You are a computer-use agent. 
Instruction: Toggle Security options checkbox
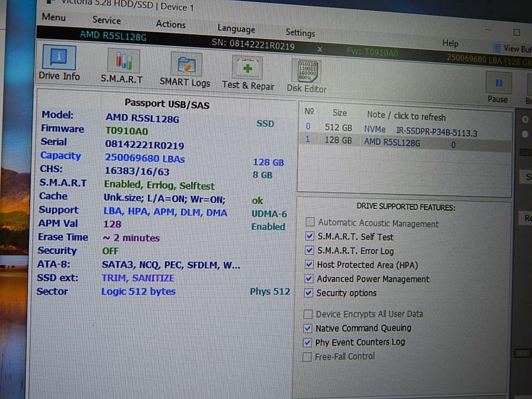308,292
